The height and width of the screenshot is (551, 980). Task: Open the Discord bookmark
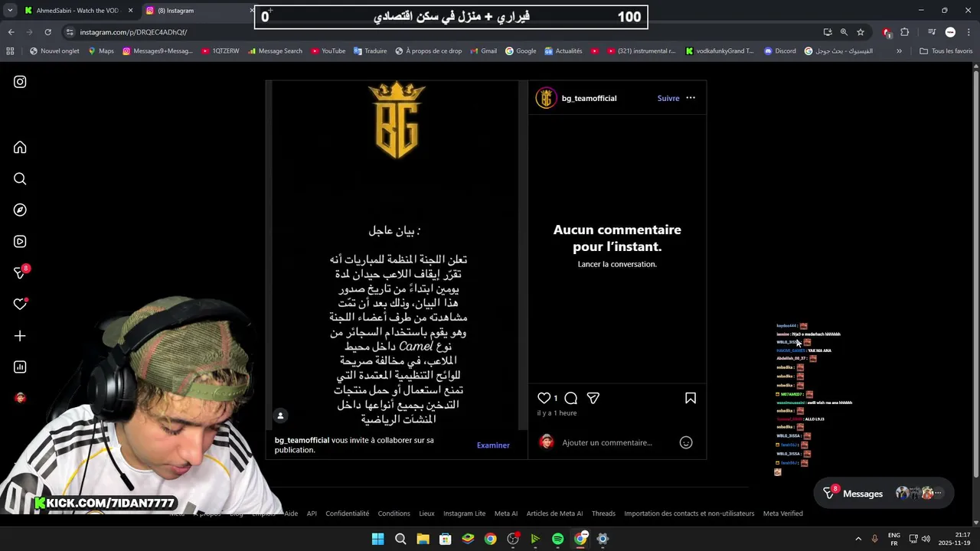click(779, 51)
